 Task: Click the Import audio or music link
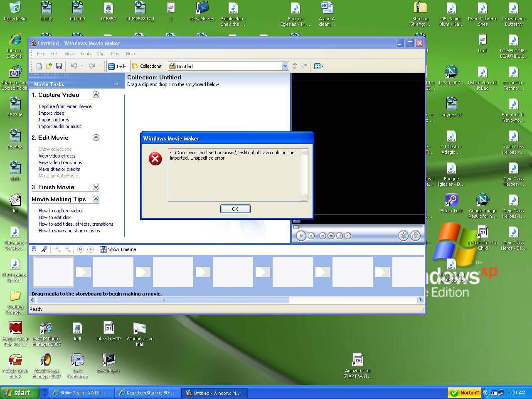coord(60,126)
